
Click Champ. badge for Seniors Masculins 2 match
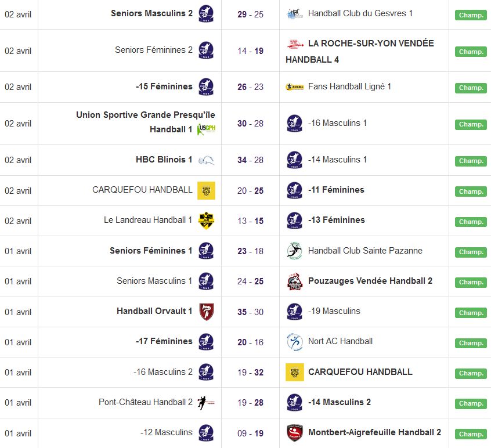point(471,15)
